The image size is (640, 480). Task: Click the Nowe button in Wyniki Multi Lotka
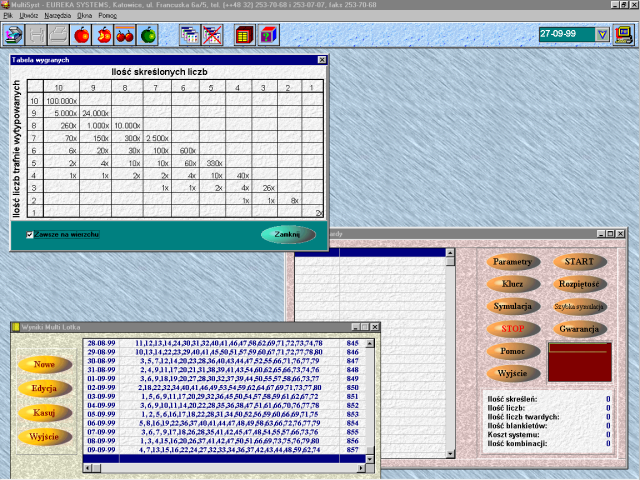click(x=44, y=365)
